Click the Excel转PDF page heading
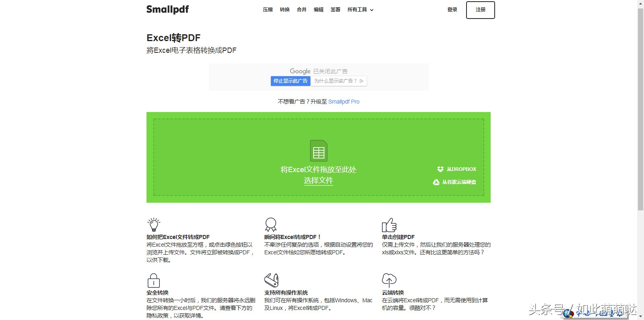Screen dimensions: 644x320 [x=173, y=38]
